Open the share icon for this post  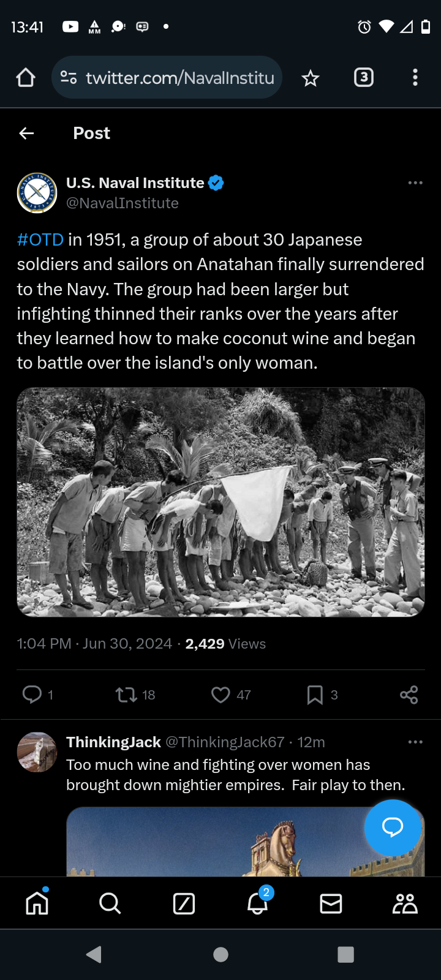(409, 695)
